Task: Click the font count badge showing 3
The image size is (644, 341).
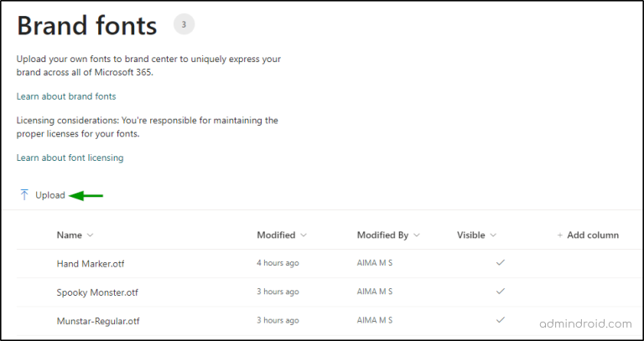Action: (184, 24)
